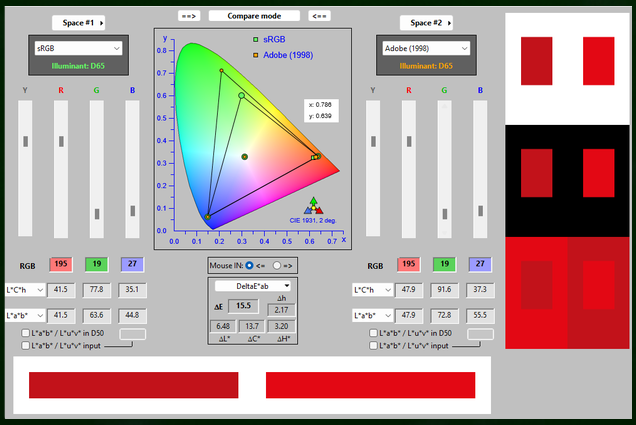636x425 pixels.
Task: Click the ==> copy arrow button
Action: pos(189,16)
